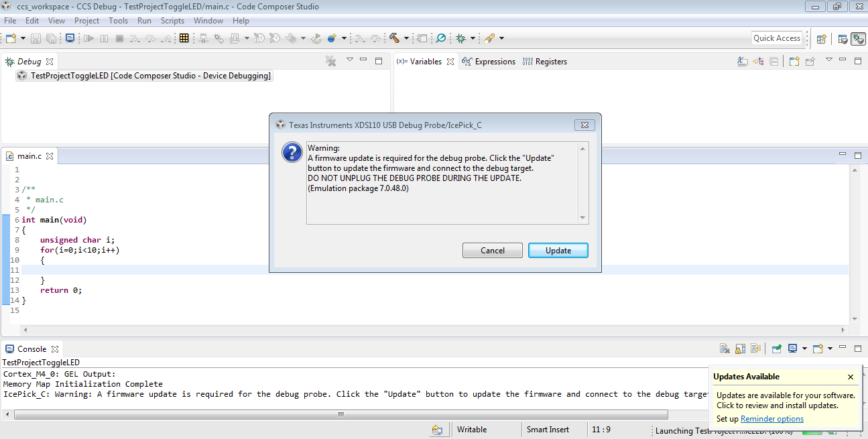This screenshot has width=868, height=439.
Task: Open the Project menu
Action: [x=86, y=21]
